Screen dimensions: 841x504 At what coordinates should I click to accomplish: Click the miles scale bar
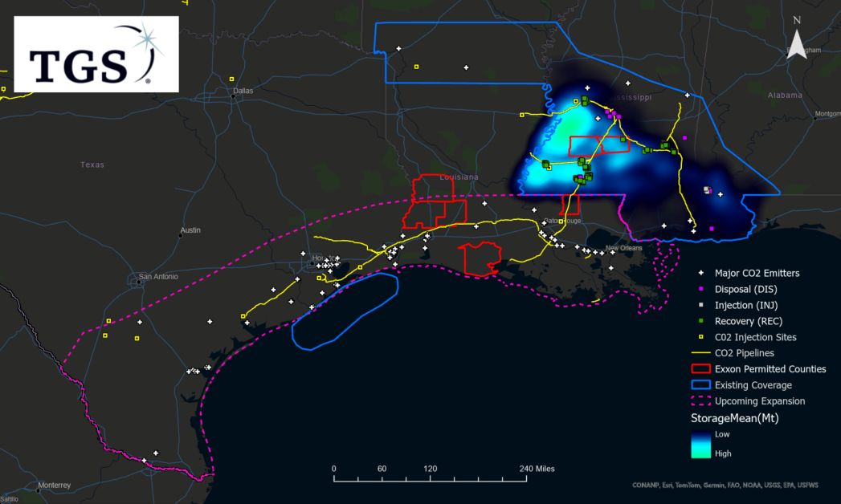tap(430, 479)
